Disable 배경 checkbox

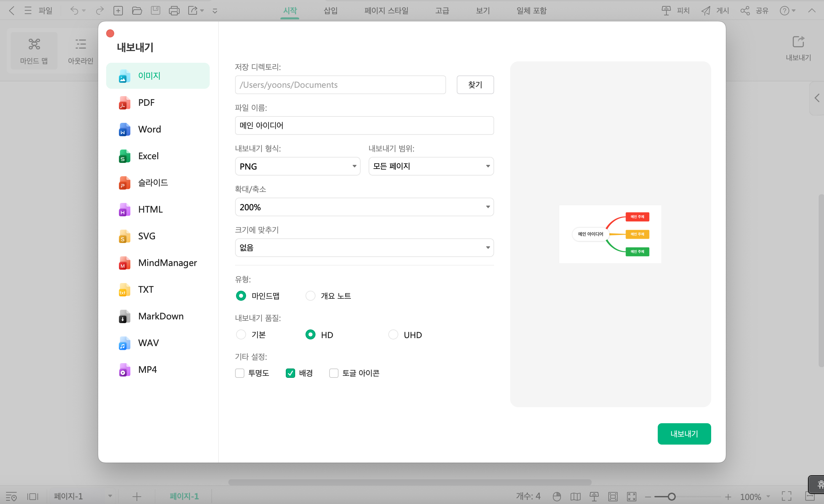coord(290,373)
